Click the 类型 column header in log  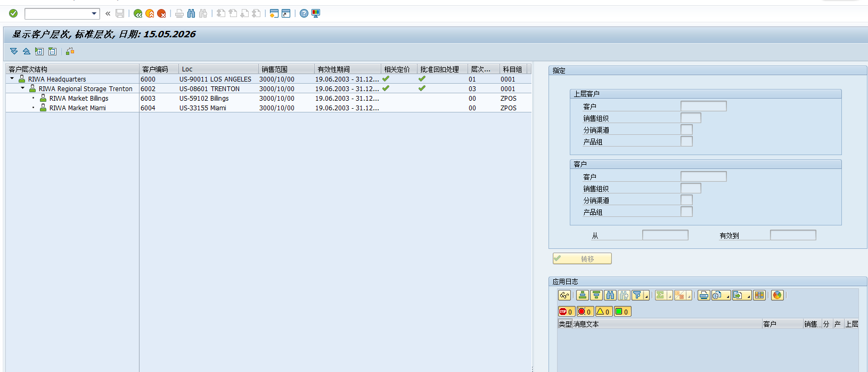565,324
